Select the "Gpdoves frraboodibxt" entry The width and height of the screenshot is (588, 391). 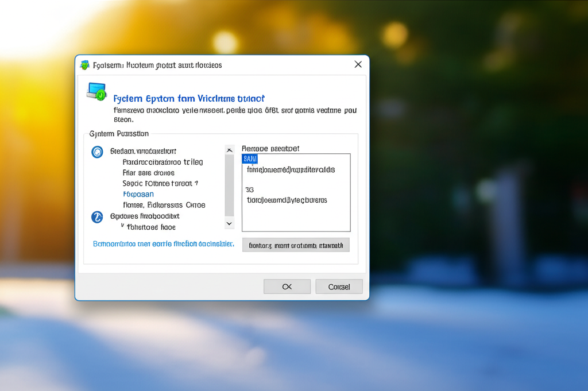point(145,216)
